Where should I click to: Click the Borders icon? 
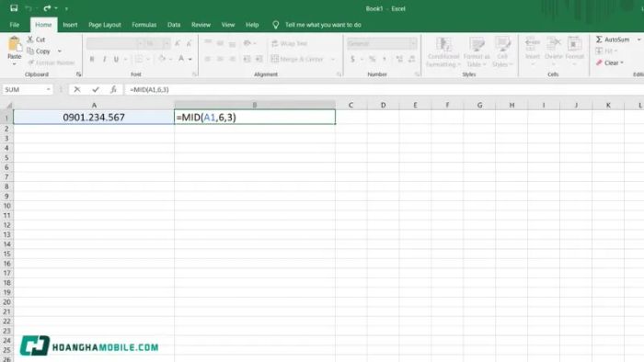tap(139, 60)
